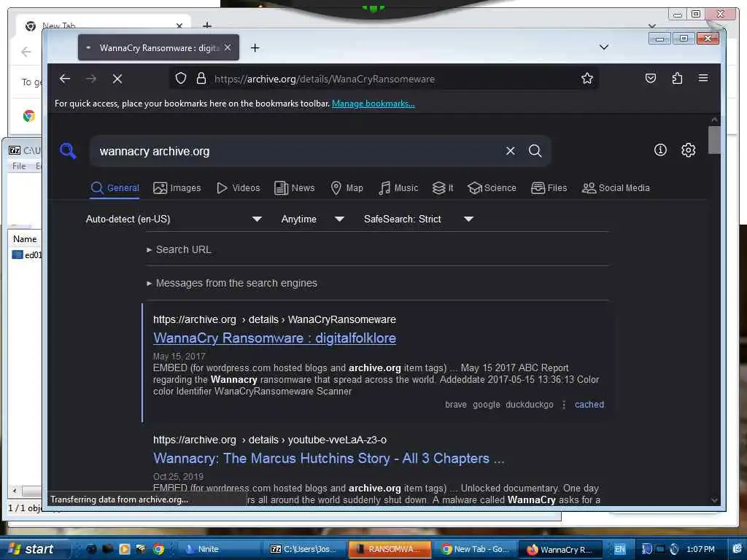
Task: Switch to the News search tab
Action: (x=295, y=188)
